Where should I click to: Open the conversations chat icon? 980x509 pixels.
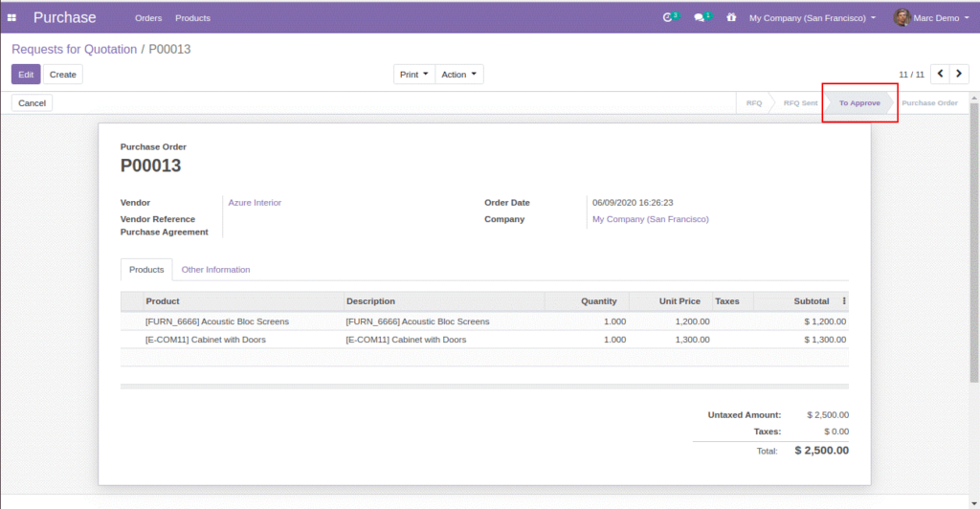pos(700,17)
